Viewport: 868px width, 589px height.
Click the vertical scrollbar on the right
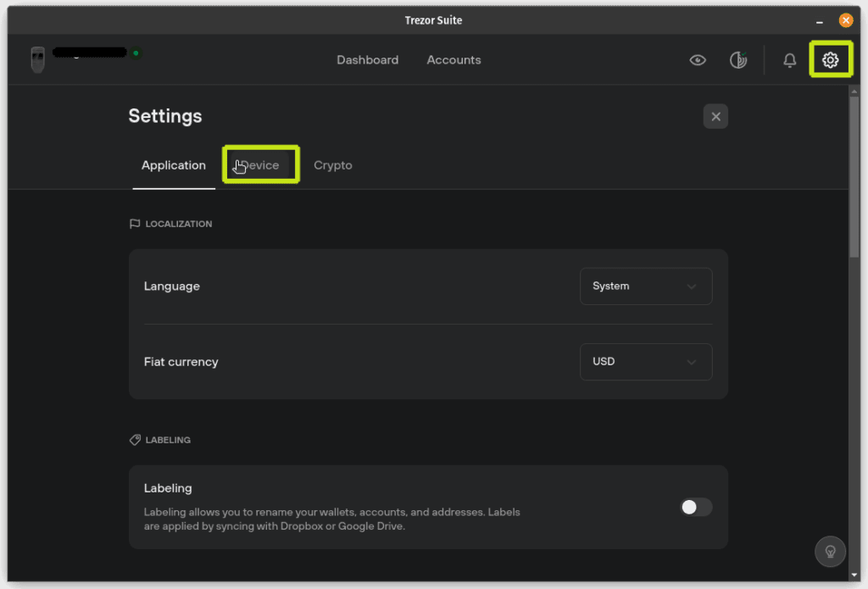coord(854,178)
